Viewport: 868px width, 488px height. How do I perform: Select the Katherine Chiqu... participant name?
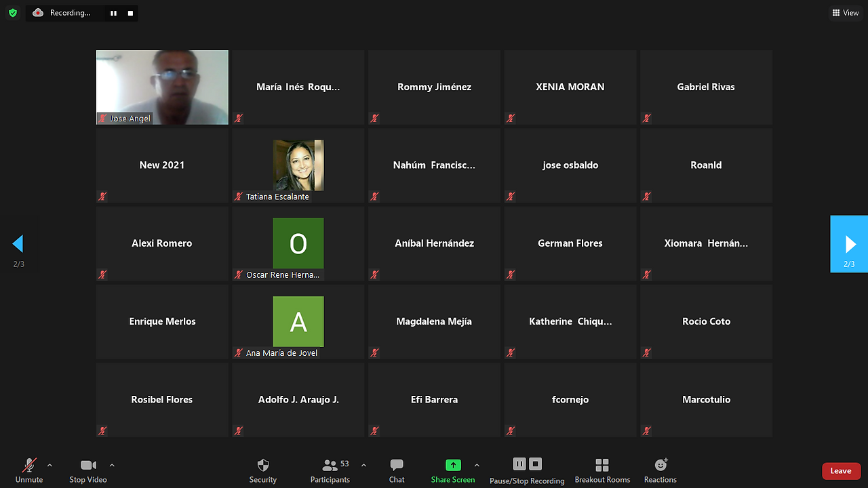coord(570,321)
